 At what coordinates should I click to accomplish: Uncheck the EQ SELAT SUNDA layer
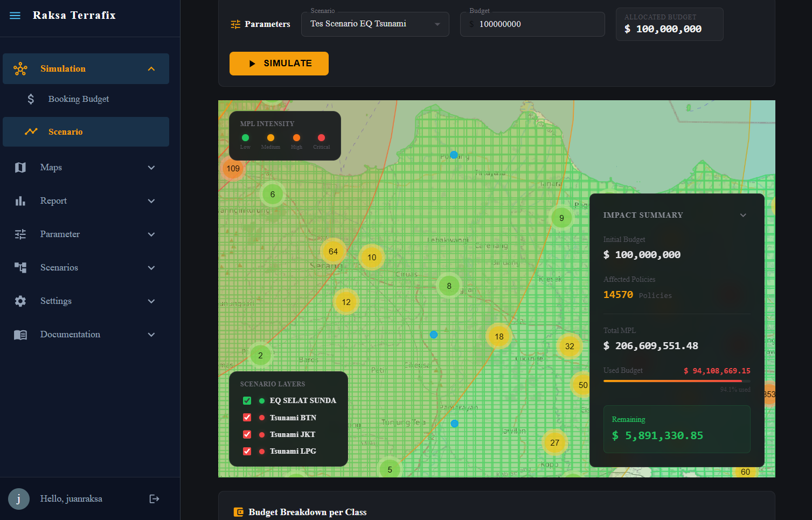click(247, 400)
